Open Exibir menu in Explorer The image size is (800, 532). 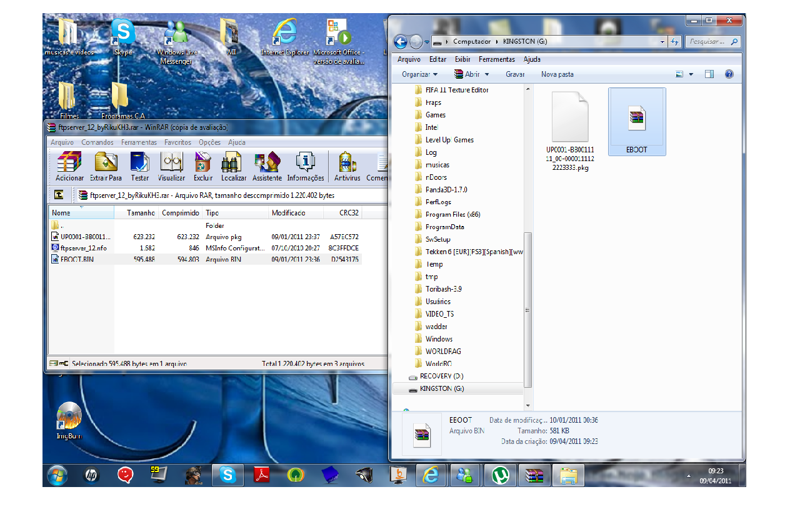pyautogui.click(x=462, y=59)
